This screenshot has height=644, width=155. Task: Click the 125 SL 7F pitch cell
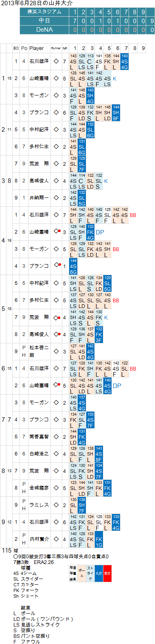pyautogui.click(x=82, y=164)
